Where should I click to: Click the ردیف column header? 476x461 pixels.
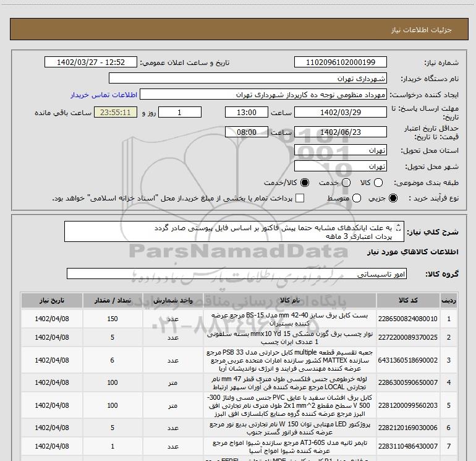[449, 301]
